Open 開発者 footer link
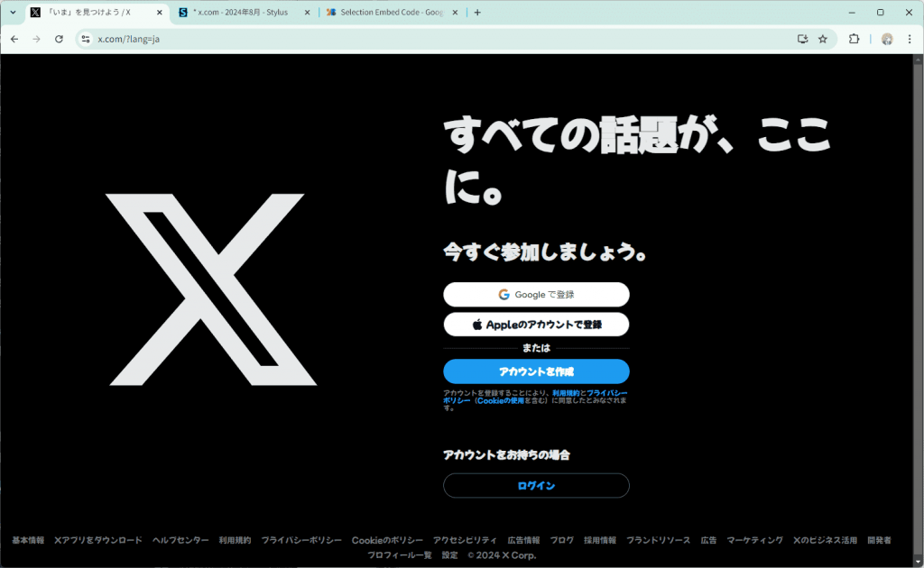The image size is (924, 568). point(879,540)
